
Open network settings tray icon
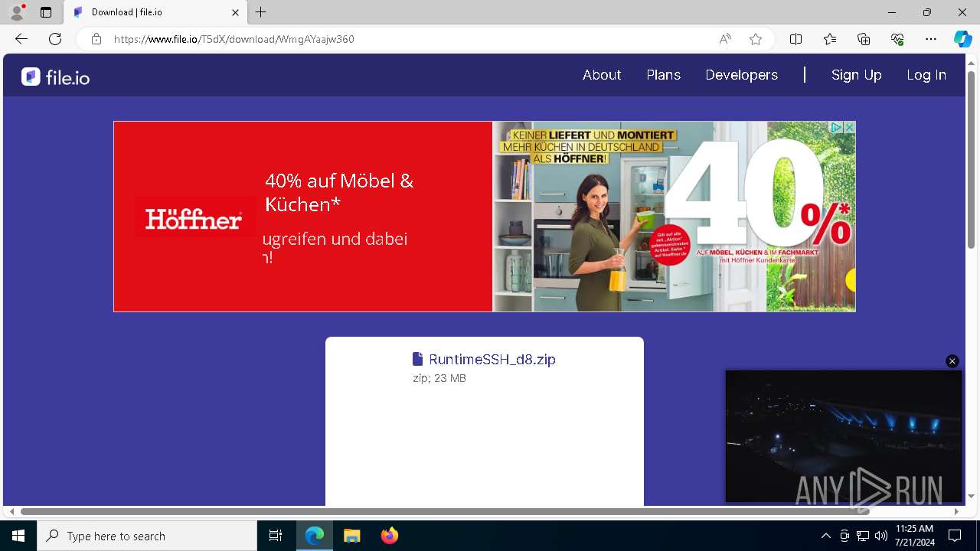click(863, 536)
